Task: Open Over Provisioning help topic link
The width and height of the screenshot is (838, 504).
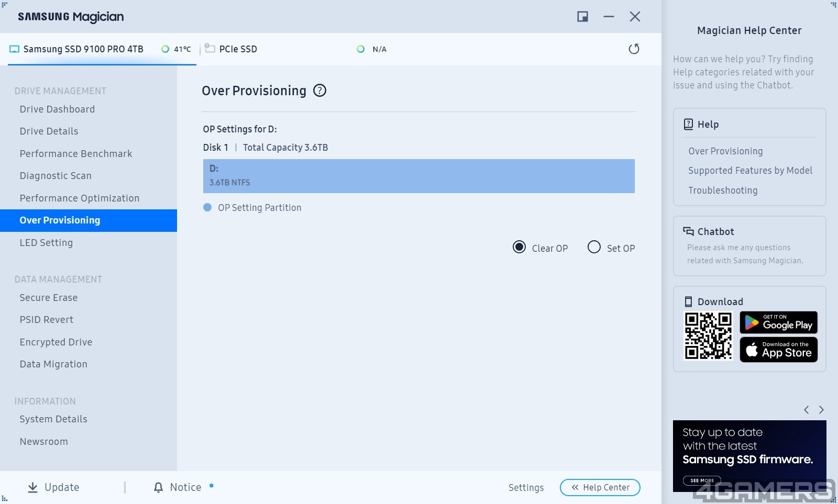Action: (725, 151)
